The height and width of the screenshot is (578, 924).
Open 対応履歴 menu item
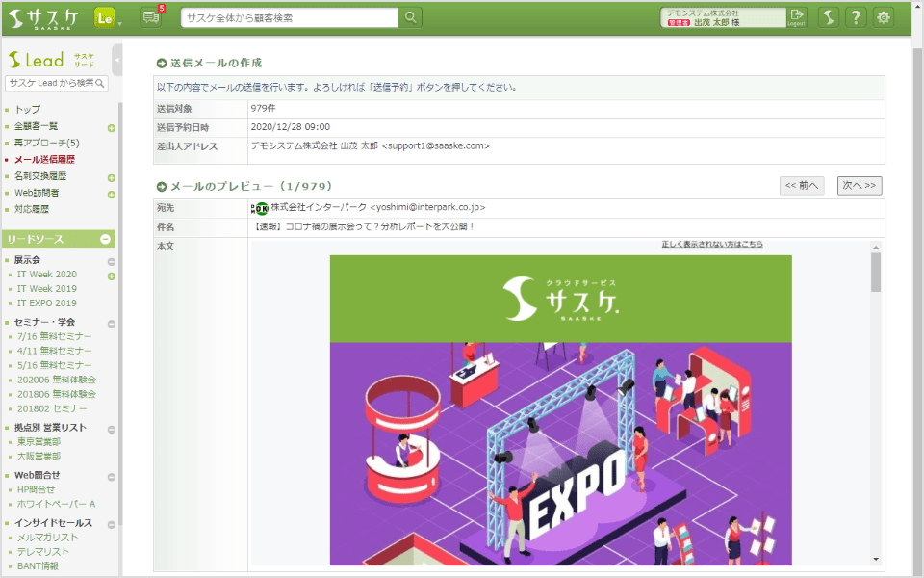[x=32, y=209]
